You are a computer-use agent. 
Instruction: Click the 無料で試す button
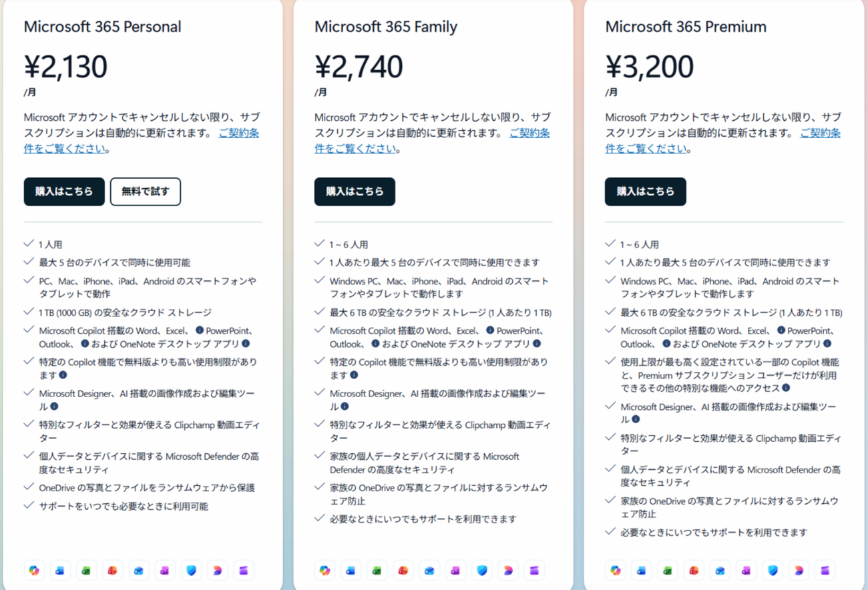pyautogui.click(x=146, y=192)
